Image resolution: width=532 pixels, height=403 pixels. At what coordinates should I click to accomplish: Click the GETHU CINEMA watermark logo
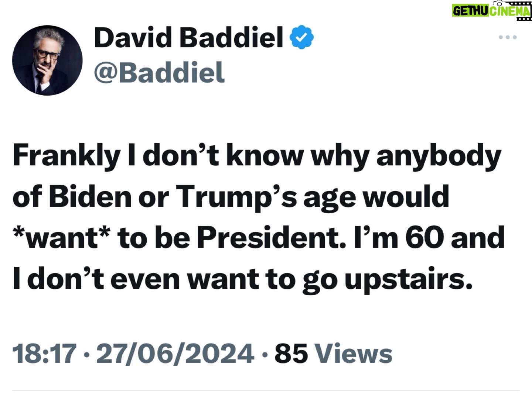(x=492, y=10)
